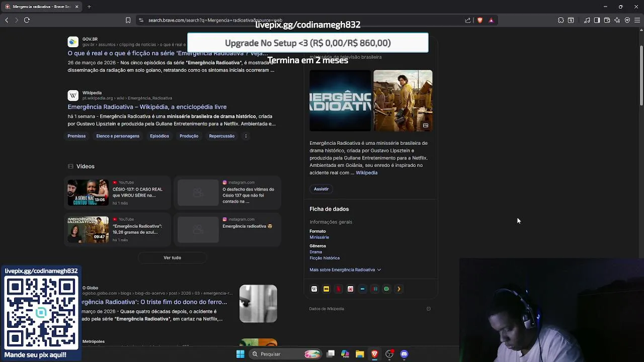Open the share icon in the address bar

click(468, 20)
